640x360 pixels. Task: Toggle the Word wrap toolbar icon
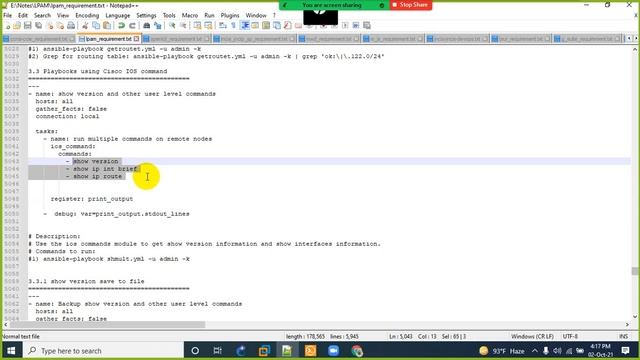coord(223,26)
